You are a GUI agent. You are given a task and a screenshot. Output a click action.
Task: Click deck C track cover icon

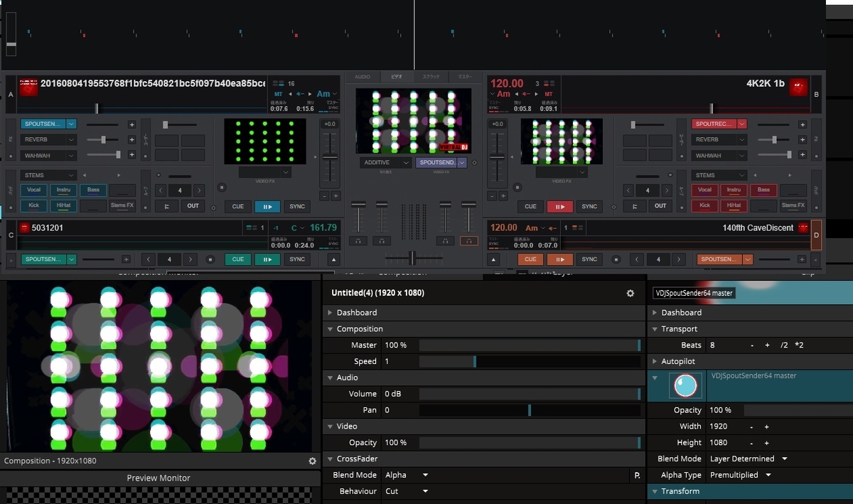point(24,228)
